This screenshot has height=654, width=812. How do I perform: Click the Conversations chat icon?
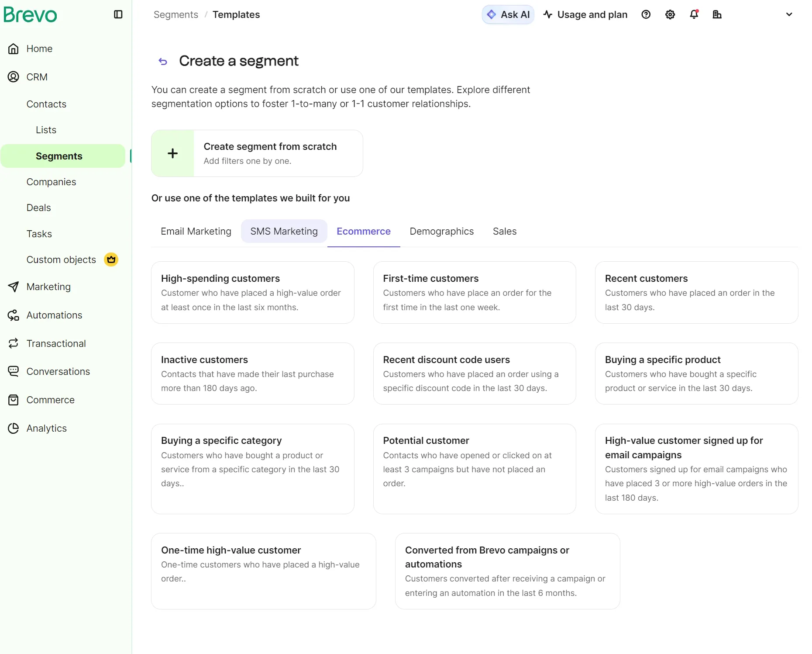14,371
